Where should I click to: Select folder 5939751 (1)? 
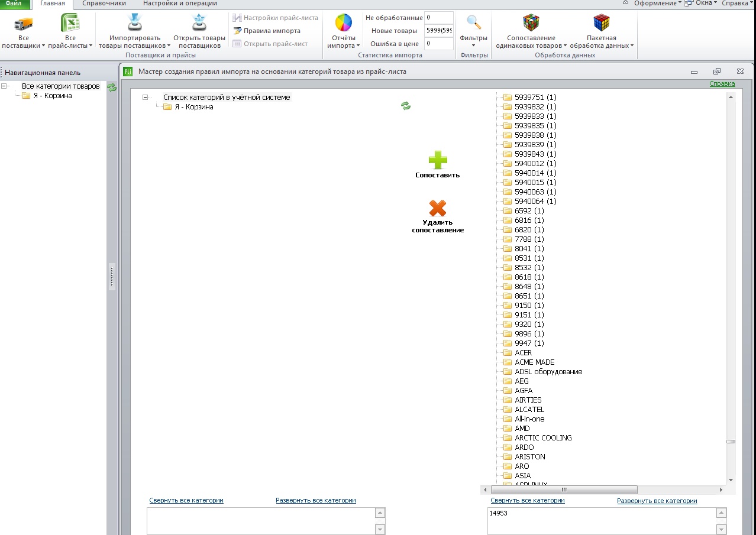[535, 98]
